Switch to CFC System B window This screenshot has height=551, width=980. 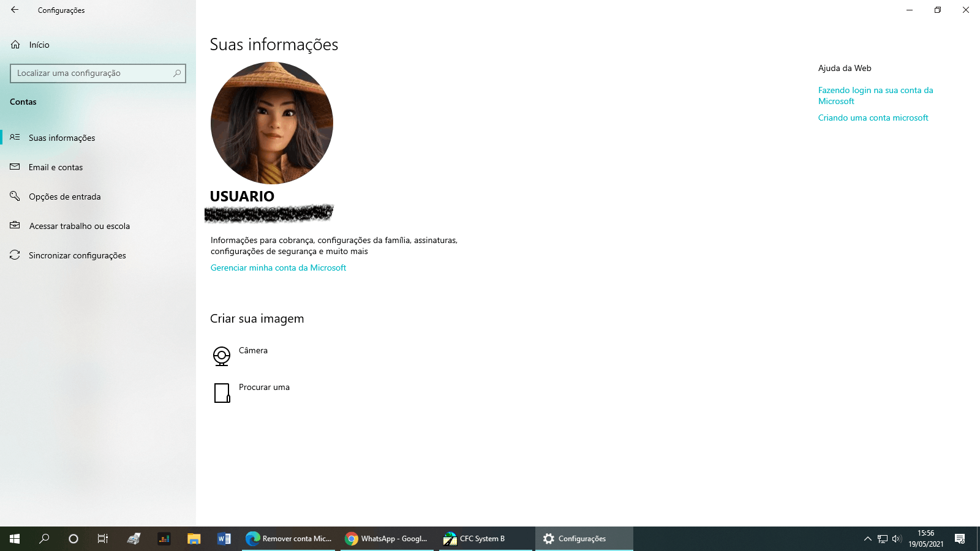[485, 539]
